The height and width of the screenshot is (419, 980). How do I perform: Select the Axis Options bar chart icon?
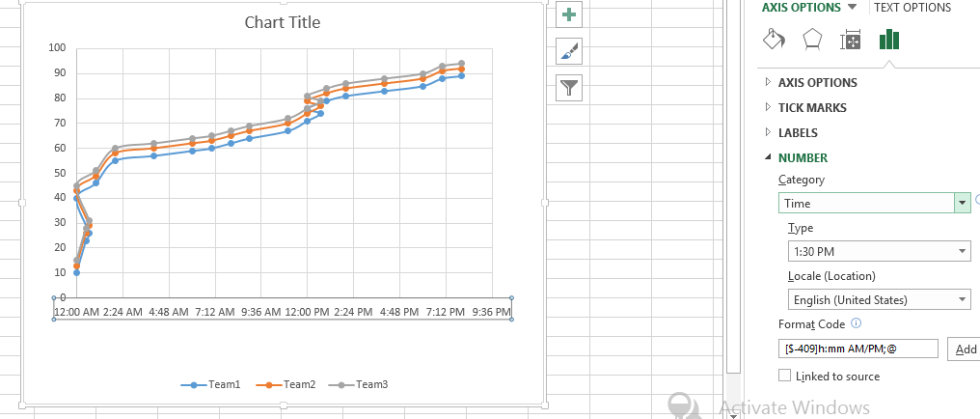click(x=888, y=40)
